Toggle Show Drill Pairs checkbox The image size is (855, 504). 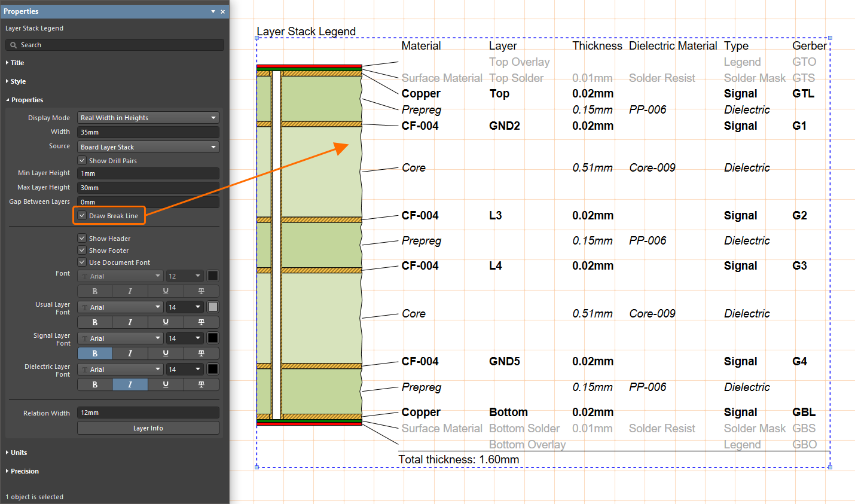point(82,161)
